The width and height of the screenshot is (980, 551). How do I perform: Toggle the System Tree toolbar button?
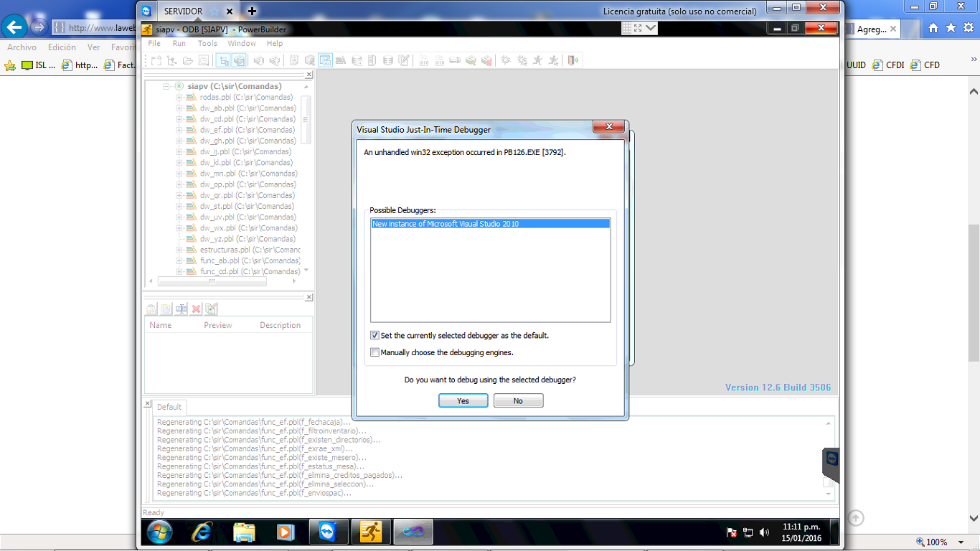(x=223, y=61)
